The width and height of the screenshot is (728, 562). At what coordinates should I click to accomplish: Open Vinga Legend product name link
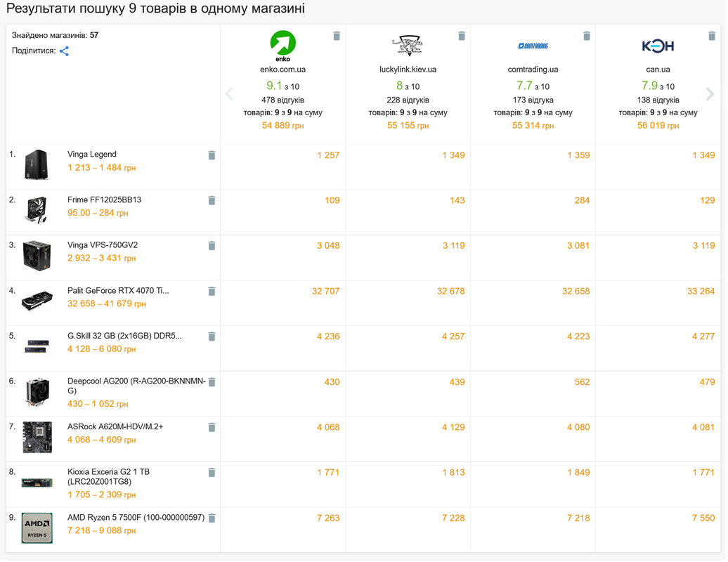pyautogui.click(x=92, y=154)
